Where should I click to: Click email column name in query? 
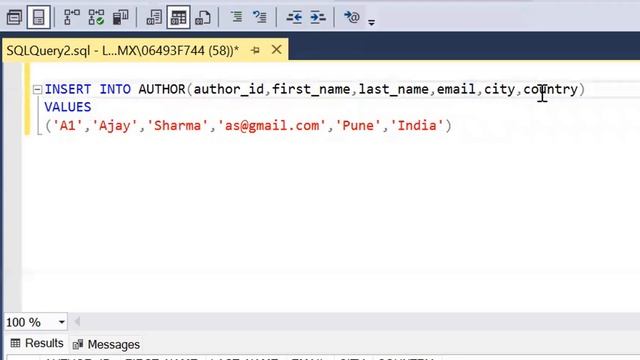click(456, 89)
